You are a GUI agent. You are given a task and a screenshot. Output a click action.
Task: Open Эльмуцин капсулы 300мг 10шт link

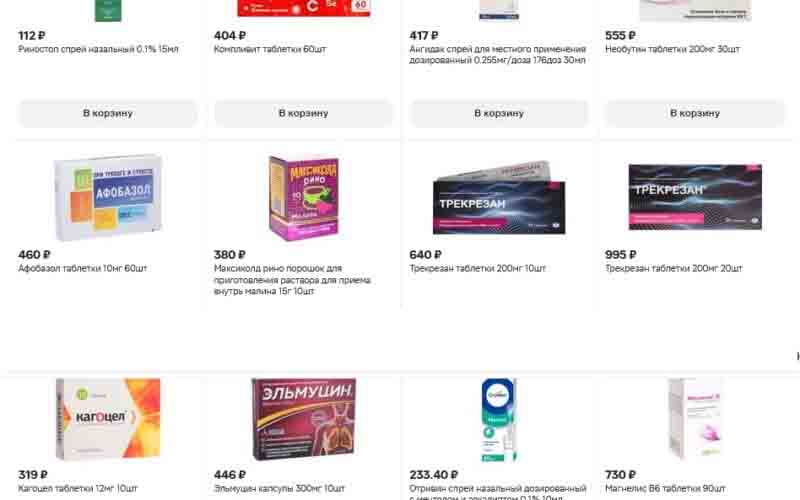coord(279,488)
